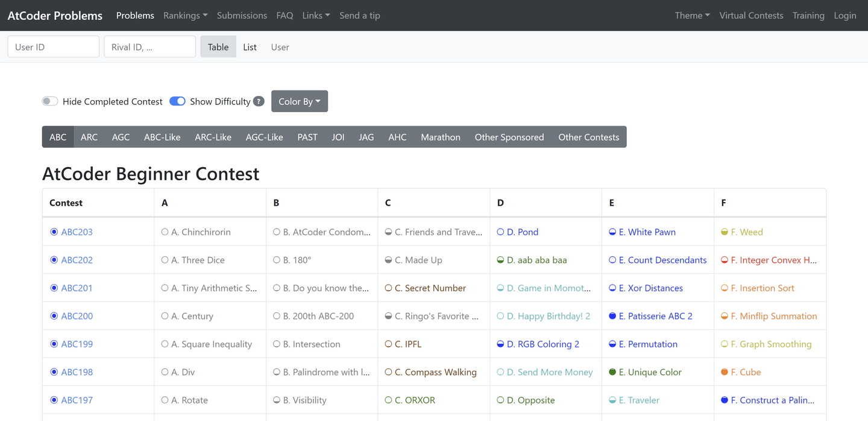Click the difficulty circle beside E. Patisserie ABC 2
868x421 pixels.
(612, 316)
